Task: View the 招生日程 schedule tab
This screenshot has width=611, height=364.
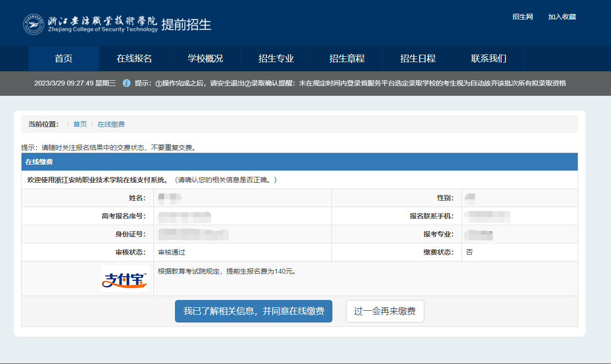Action: (418, 59)
